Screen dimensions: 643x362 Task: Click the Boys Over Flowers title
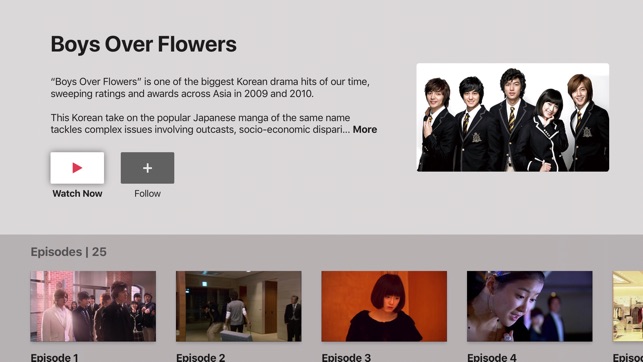[x=144, y=44]
